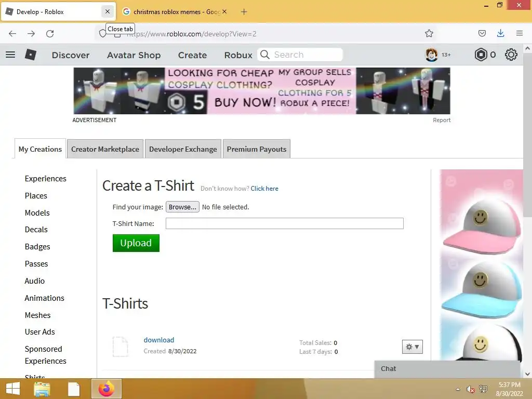This screenshot has width=532, height=399.
Task: Click the Roblox Search box
Action: [x=300, y=55]
